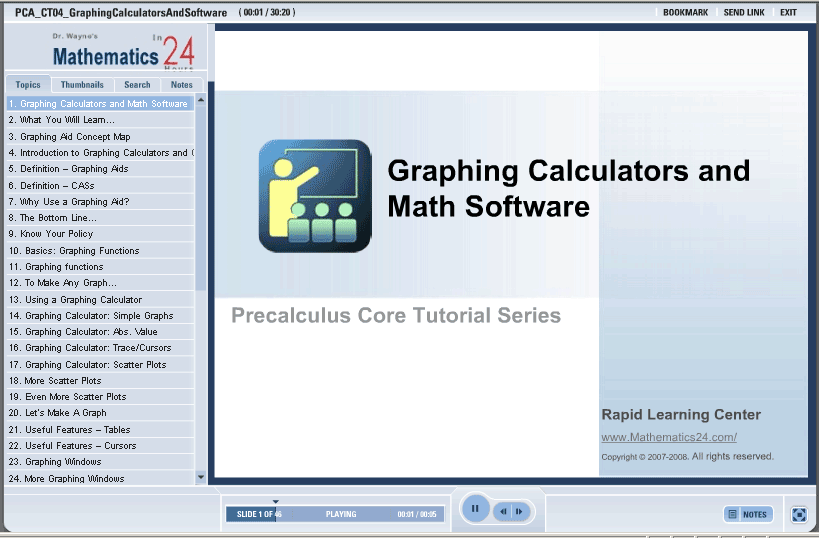Select topic 19 Even More Scatter Plots

pyautogui.click(x=100, y=396)
